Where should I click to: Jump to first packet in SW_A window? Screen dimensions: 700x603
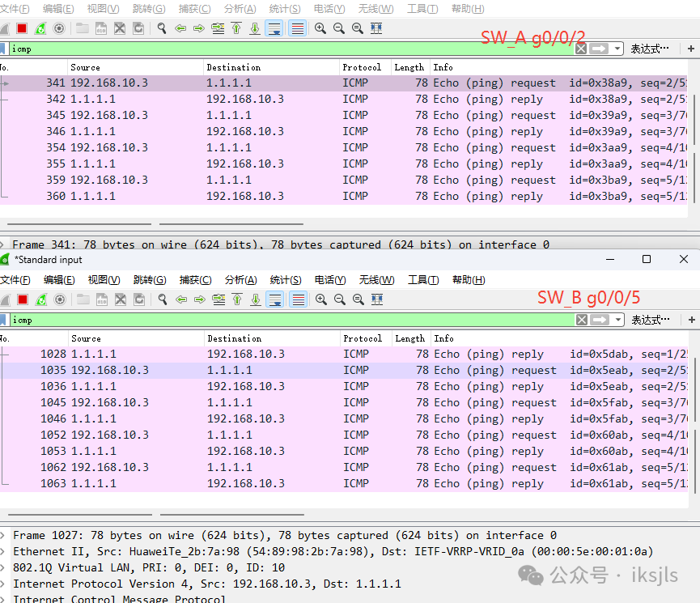click(x=236, y=28)
